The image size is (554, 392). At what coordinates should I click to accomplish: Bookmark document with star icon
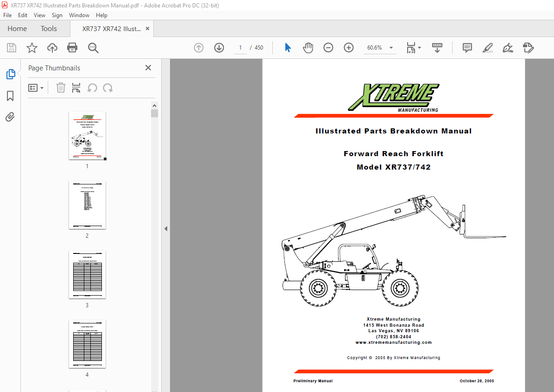point(32,48)
